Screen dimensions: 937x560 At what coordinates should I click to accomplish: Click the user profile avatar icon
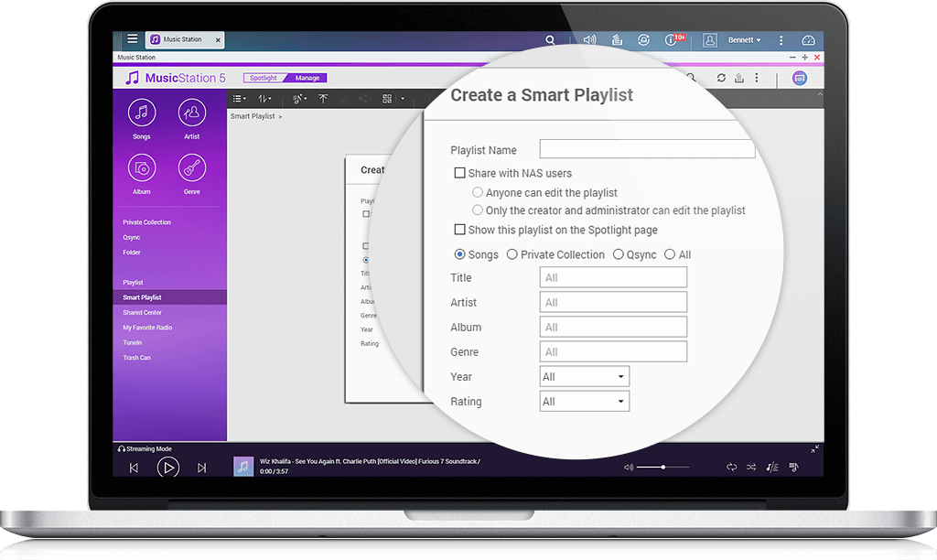tap(710, 40)
